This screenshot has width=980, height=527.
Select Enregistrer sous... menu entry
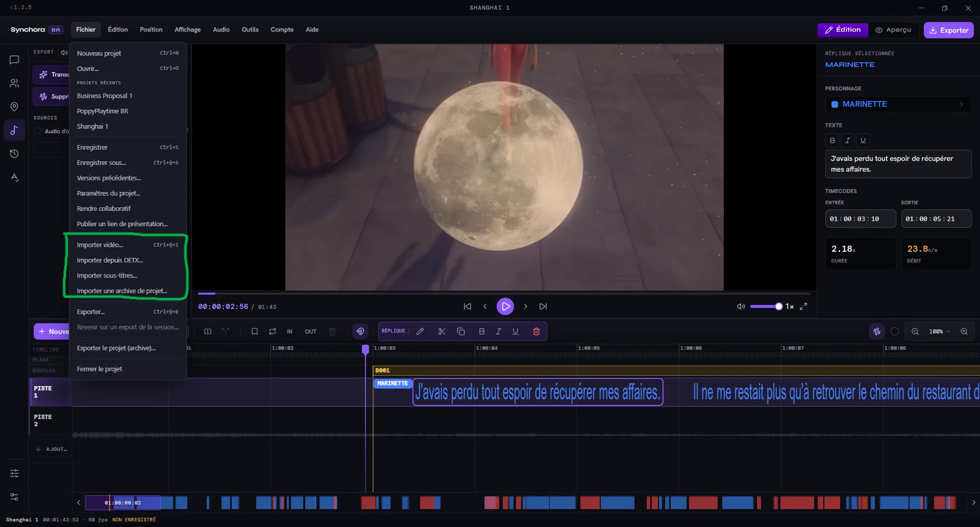click(x=128, y=163)
